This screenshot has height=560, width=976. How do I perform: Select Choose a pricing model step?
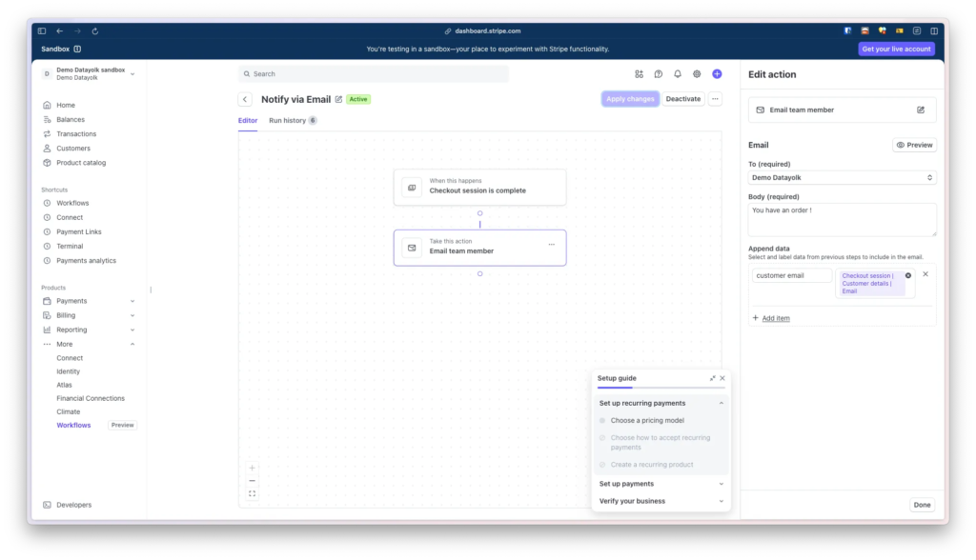coord(647,421)
